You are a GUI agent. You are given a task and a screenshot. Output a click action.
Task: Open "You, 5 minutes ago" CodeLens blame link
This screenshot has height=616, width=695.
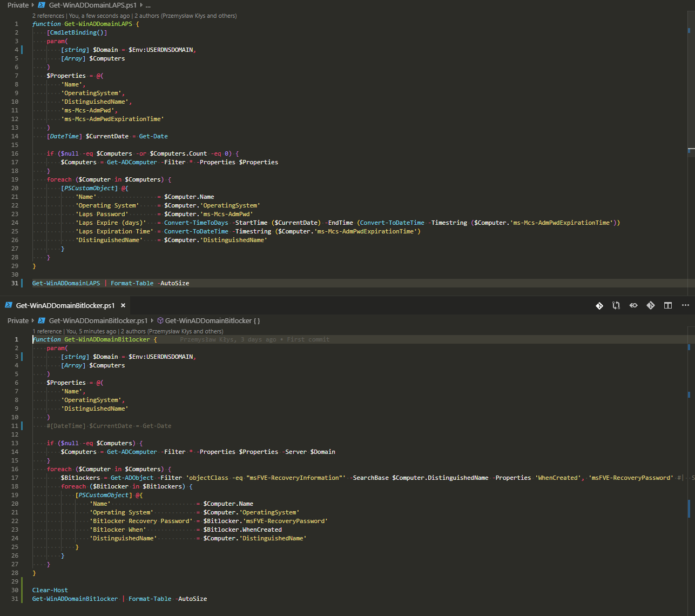click(x=91, y=331)
